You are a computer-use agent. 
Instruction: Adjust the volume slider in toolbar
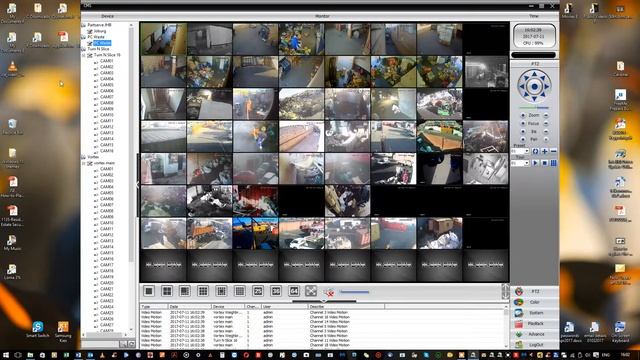pos(354,292)
